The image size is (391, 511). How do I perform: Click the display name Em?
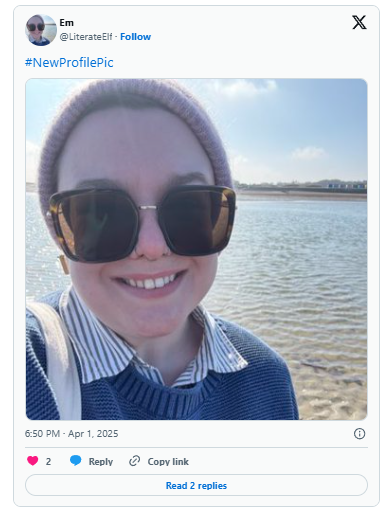click(67, 23)
